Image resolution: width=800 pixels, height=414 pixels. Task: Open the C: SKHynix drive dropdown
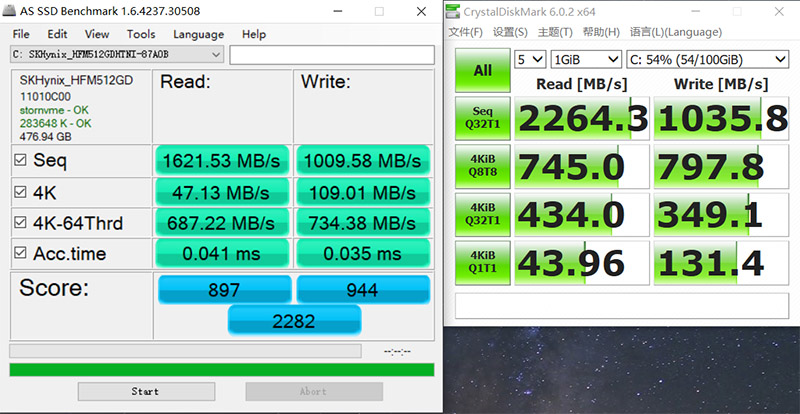click(x=116, y=54)
